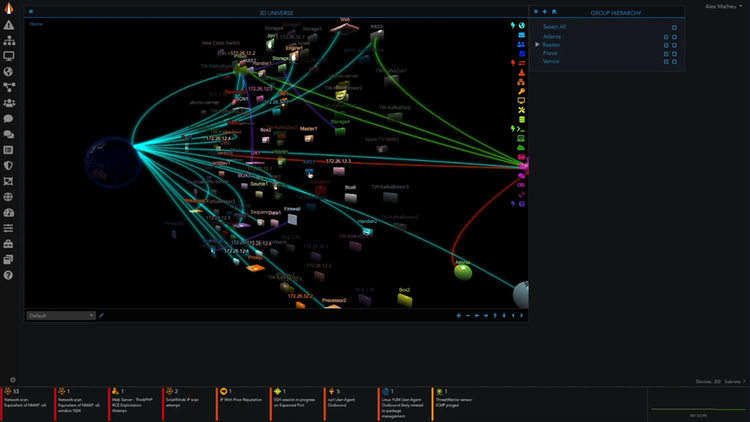Expand the Boston group tree node
The width and height of the screenshot is (750, 422).
pos(537,45)
